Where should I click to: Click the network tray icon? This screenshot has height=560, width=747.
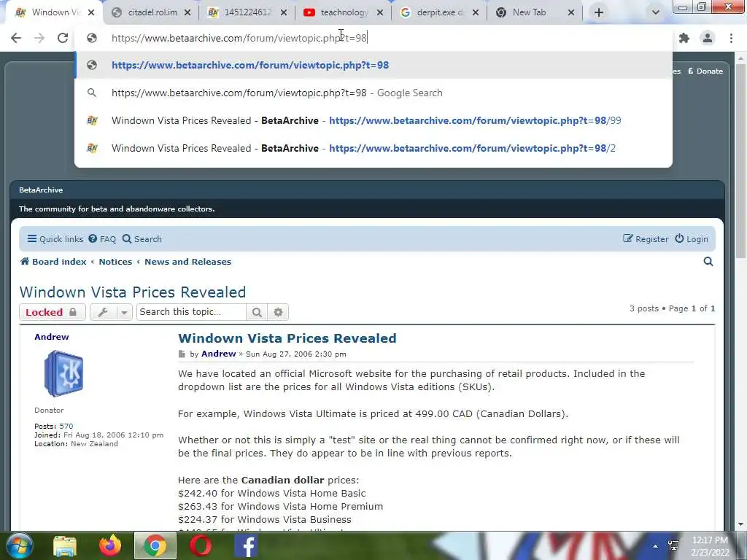pyautogui.click(x=673, y=546)
